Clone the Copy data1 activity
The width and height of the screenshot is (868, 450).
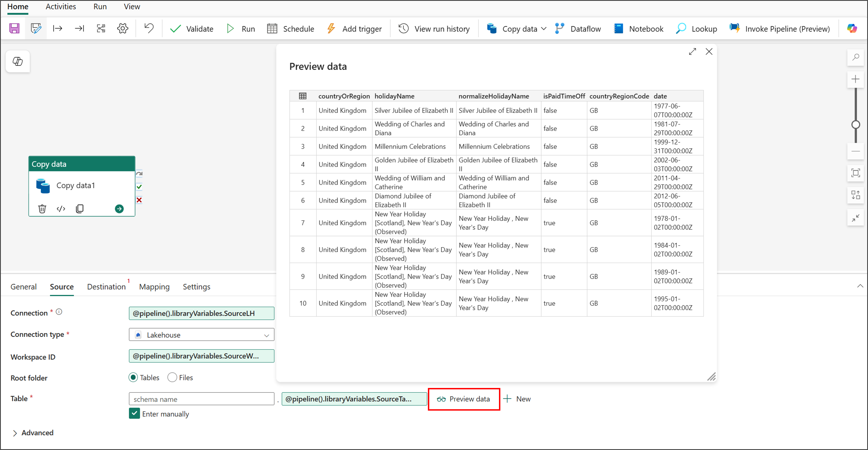80,209
